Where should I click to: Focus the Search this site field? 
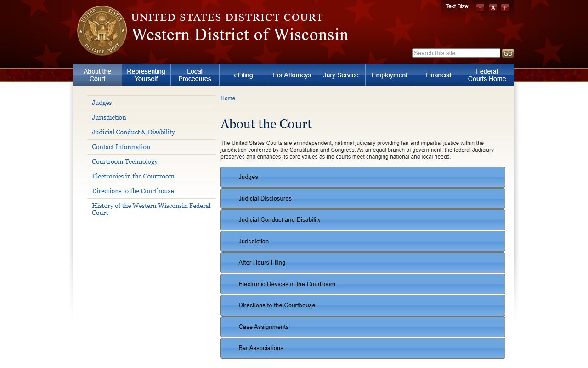pos(456,53)
